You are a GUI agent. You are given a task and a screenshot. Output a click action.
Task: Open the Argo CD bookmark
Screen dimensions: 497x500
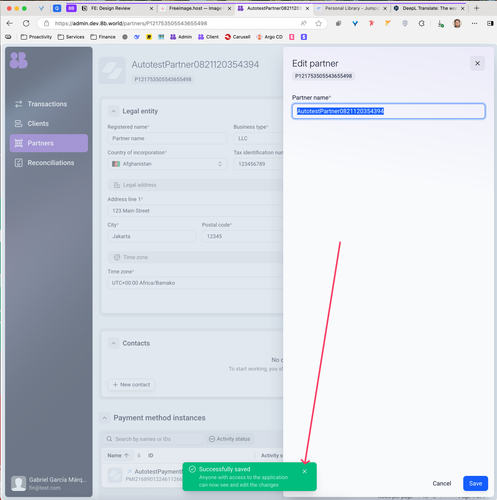(269, 37)
